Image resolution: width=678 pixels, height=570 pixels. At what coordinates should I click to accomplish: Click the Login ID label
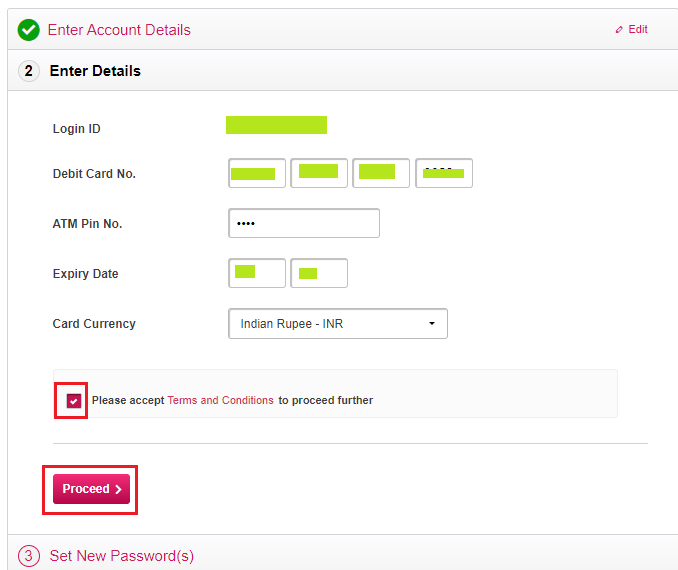[x=77, y=129]
